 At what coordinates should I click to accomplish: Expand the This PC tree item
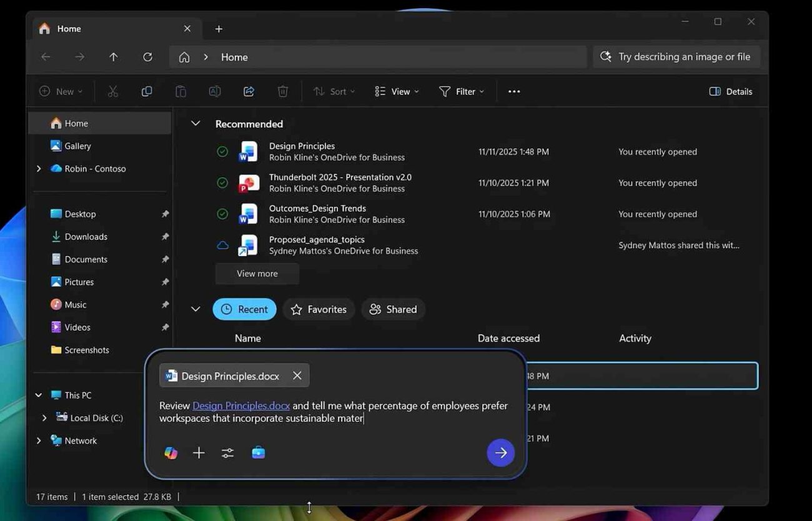click(38, 395)
